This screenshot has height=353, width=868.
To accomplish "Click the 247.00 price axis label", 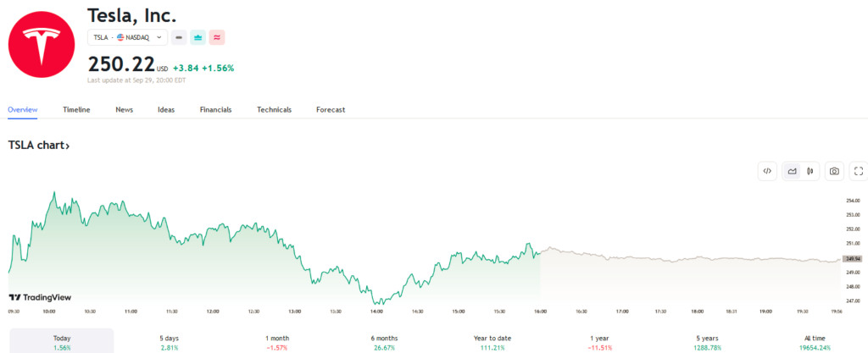I will pos(853,301).
